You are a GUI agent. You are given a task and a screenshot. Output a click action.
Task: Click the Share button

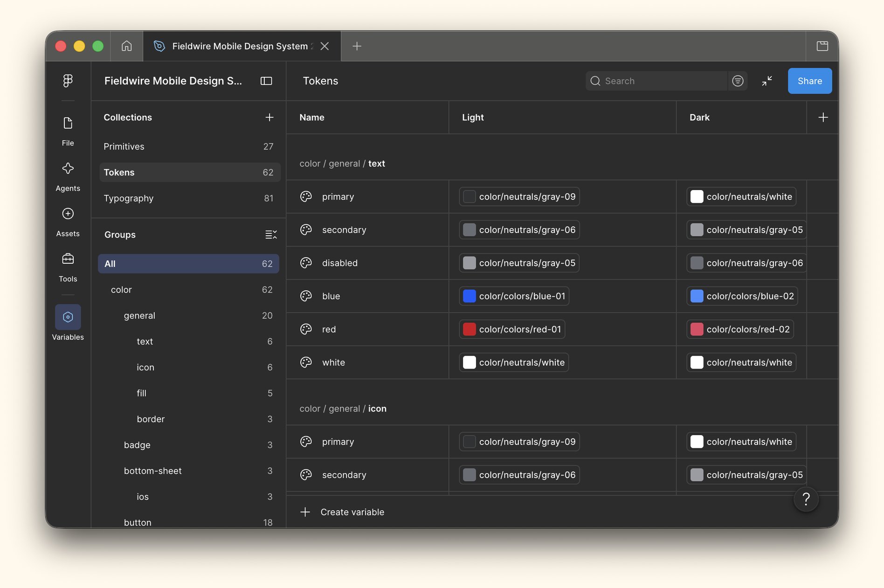click(810, 81)
